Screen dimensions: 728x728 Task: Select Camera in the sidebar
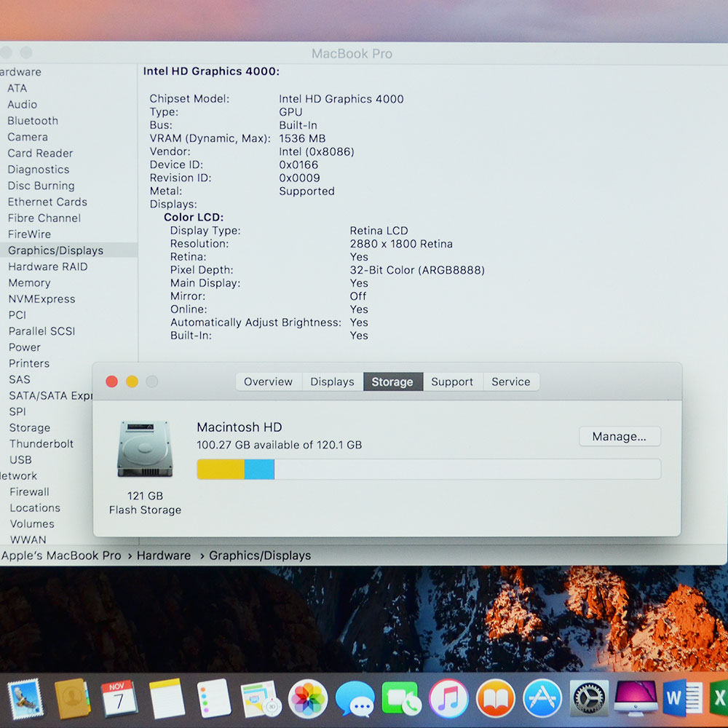coord(28,137)
